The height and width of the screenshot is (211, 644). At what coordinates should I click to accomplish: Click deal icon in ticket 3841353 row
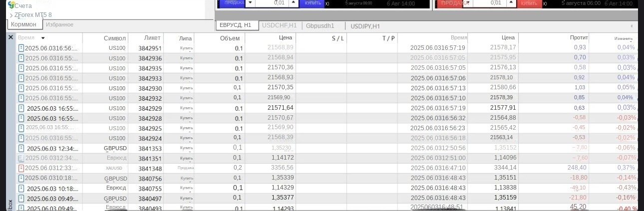(x=21, y=148)
